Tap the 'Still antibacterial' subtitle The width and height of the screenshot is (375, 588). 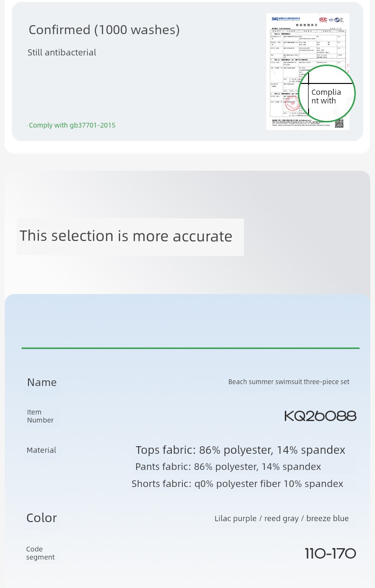point(62,53)
